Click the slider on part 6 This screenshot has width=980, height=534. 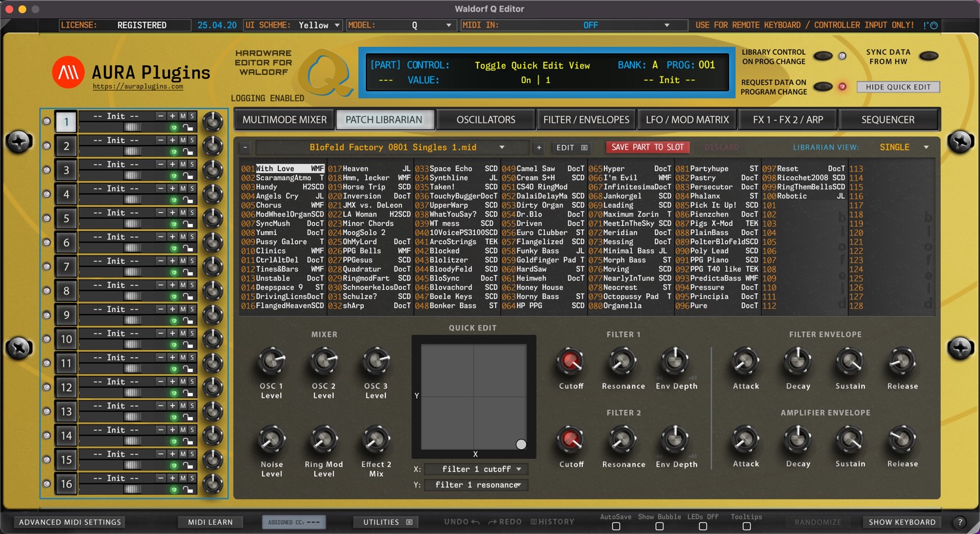point(132,248)
